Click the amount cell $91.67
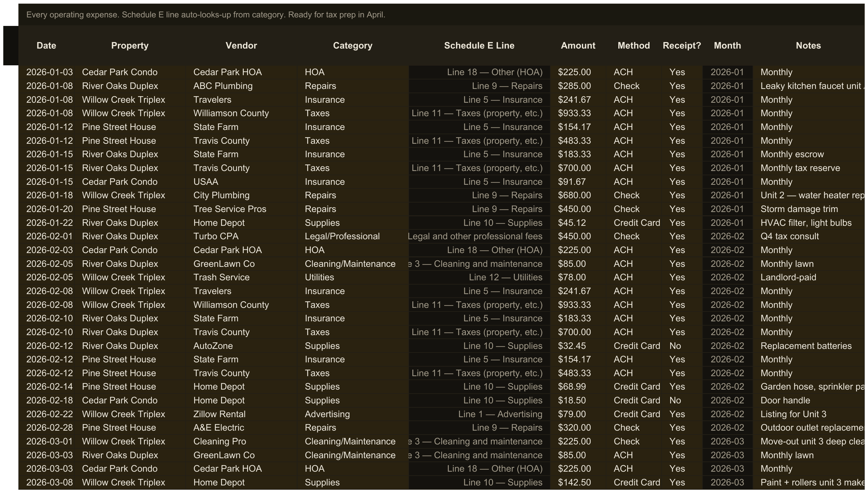The width and height of the screenshot is (868, 493). (578, 182)
